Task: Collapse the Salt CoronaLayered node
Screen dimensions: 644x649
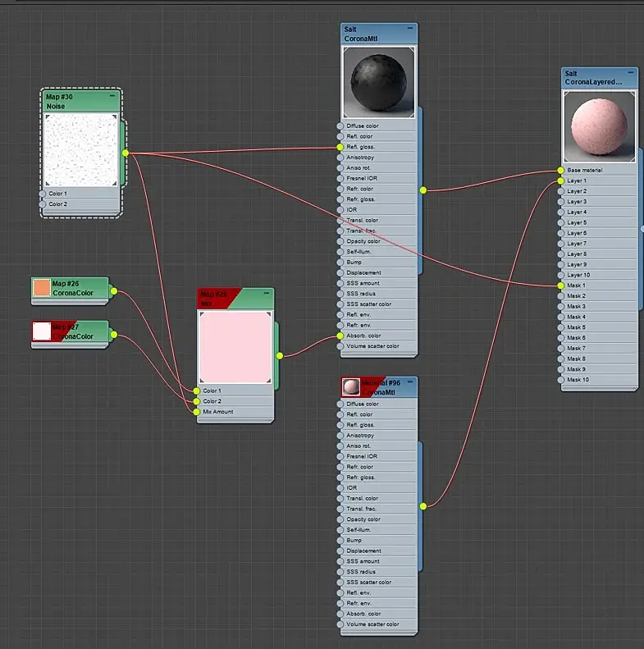Action: 630,72
